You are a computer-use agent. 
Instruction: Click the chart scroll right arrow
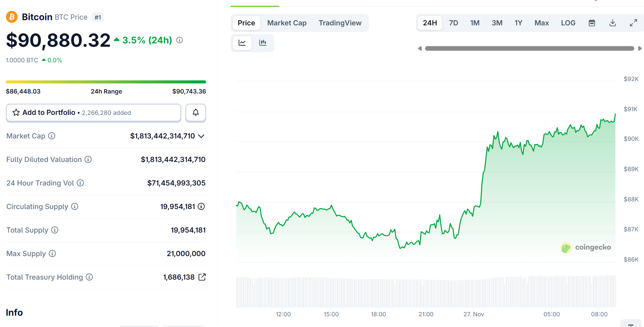(640, 48)
